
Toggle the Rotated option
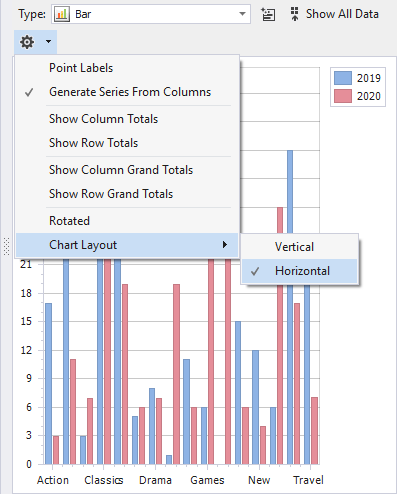pos(127,221)
